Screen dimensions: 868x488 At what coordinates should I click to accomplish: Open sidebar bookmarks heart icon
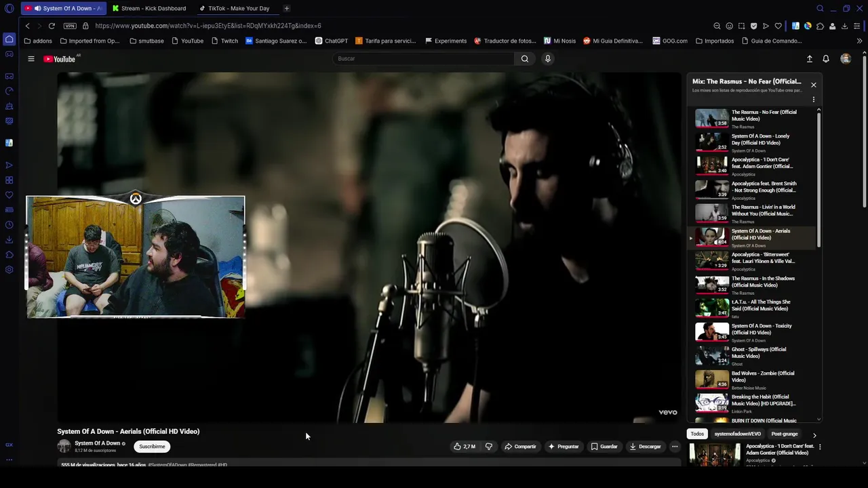[x=9, y=195]
